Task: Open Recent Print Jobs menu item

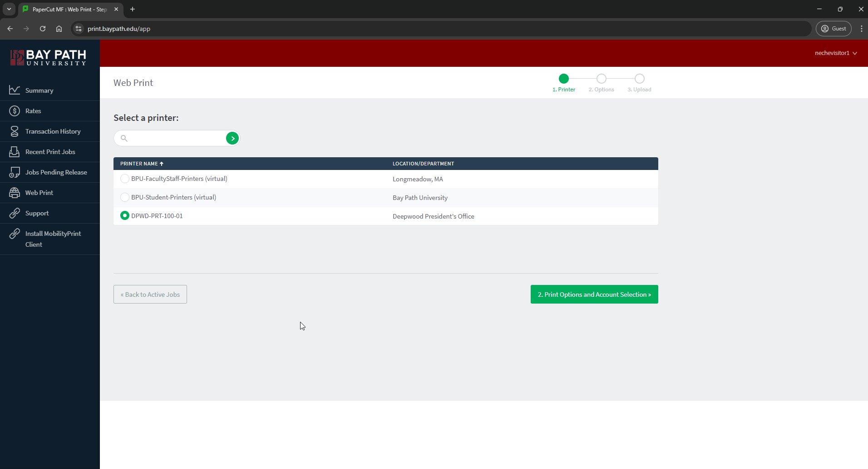Action: (50, 152)
